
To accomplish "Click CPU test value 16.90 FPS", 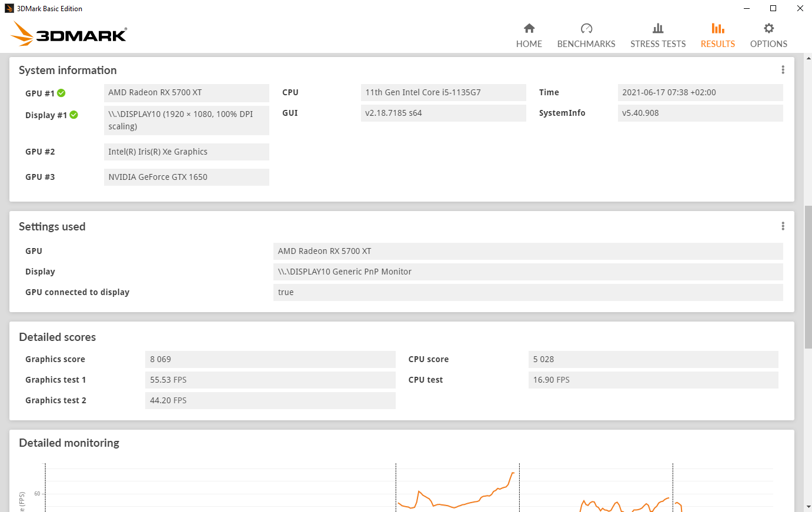I will (653, 380).
